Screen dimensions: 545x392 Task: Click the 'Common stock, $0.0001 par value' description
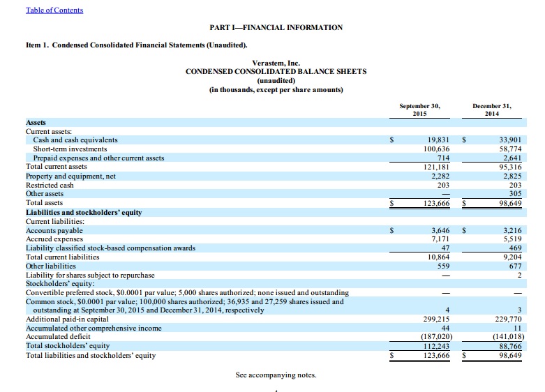[184, 306]
